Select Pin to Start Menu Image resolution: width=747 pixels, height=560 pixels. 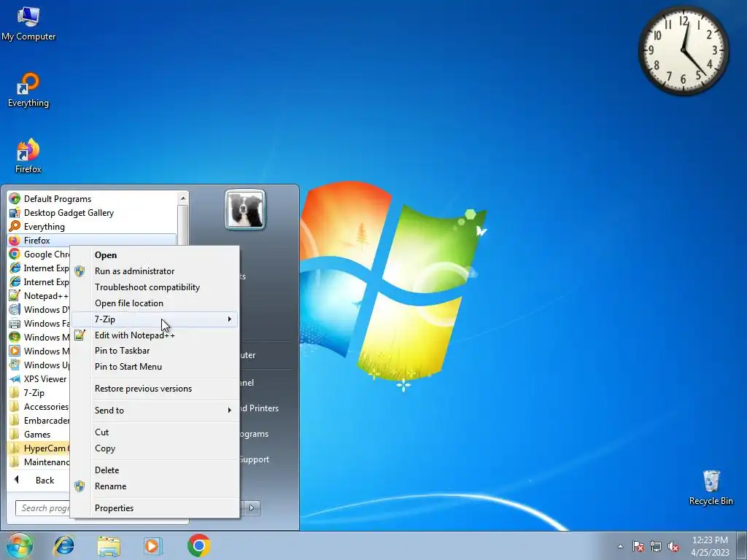pos(155,367)
